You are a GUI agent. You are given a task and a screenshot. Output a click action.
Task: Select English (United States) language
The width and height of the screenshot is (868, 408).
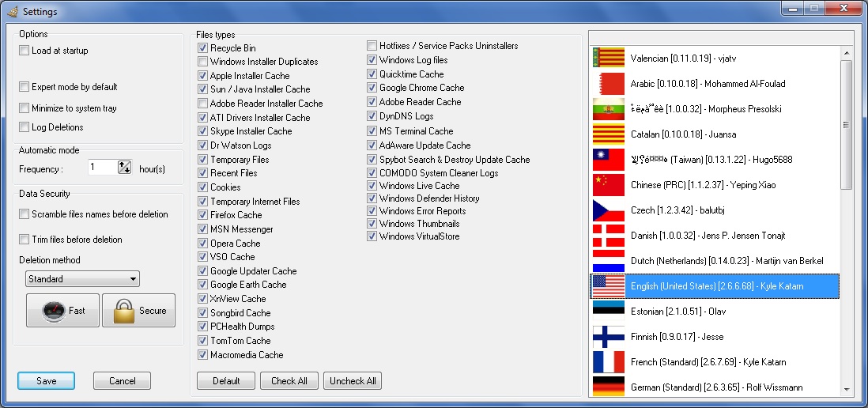tap(715, 286)
